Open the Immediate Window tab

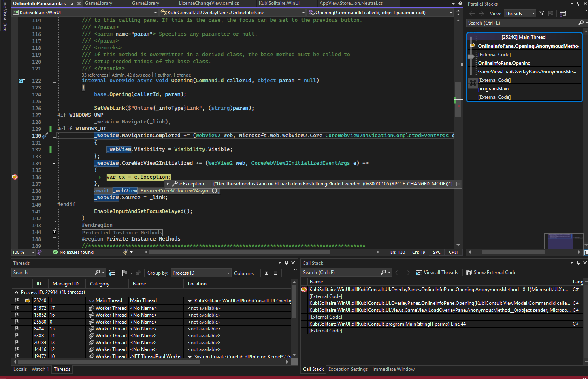pos(393,369)
